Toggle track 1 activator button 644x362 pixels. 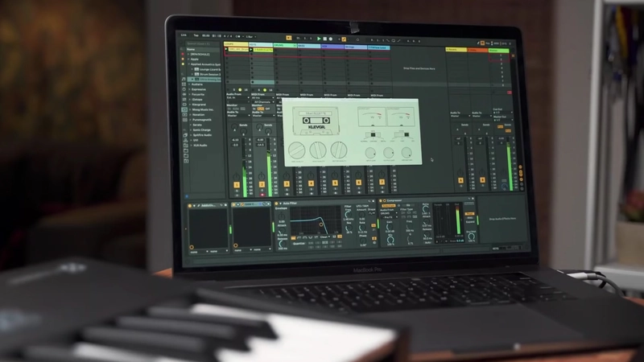coord(237,185)
